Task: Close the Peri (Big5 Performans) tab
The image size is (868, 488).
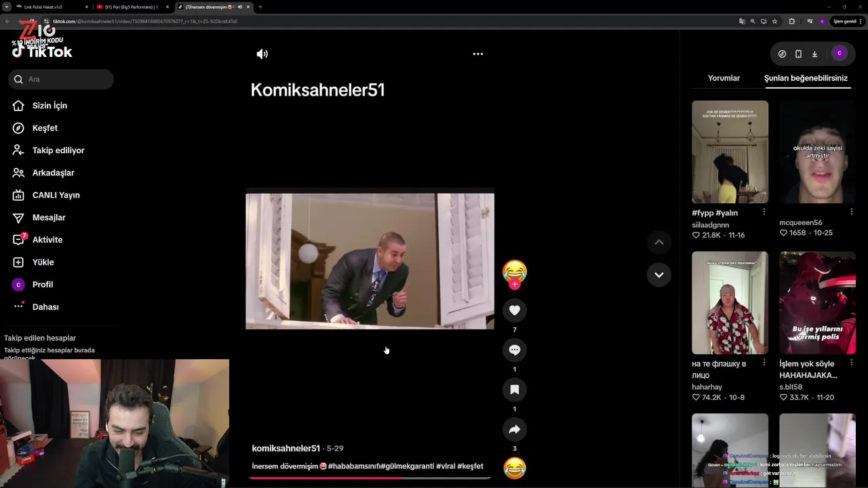Action: tap(167, 7)
